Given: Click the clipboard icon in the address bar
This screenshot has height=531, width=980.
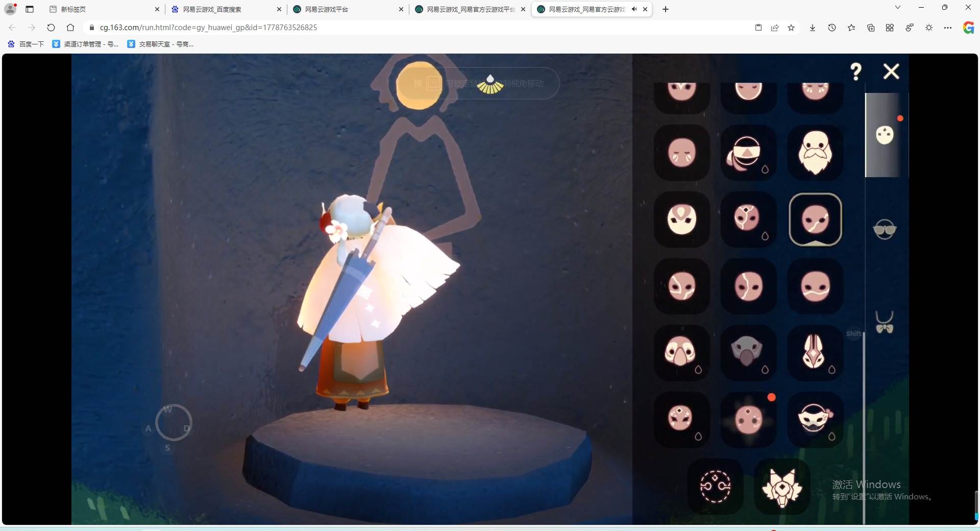Looking at the screenshot, I should (758, 28).
